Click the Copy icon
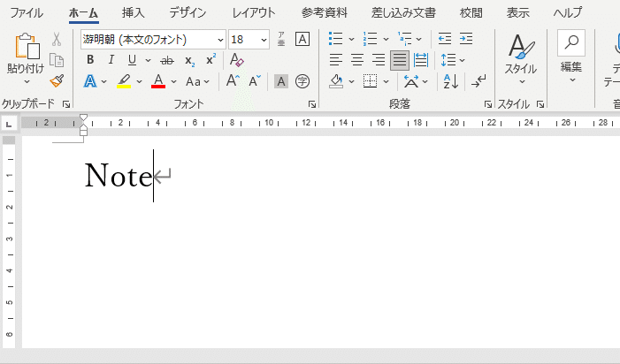 point(57,60)
